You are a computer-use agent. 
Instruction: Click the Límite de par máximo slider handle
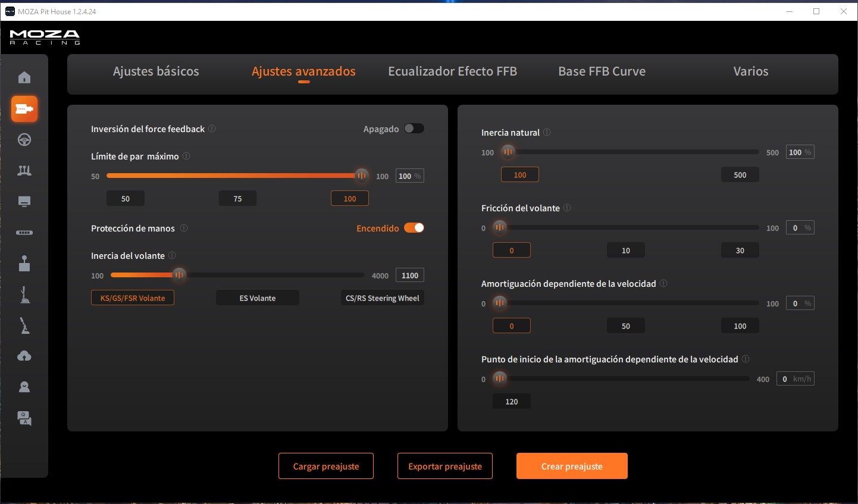click(362, 176)
